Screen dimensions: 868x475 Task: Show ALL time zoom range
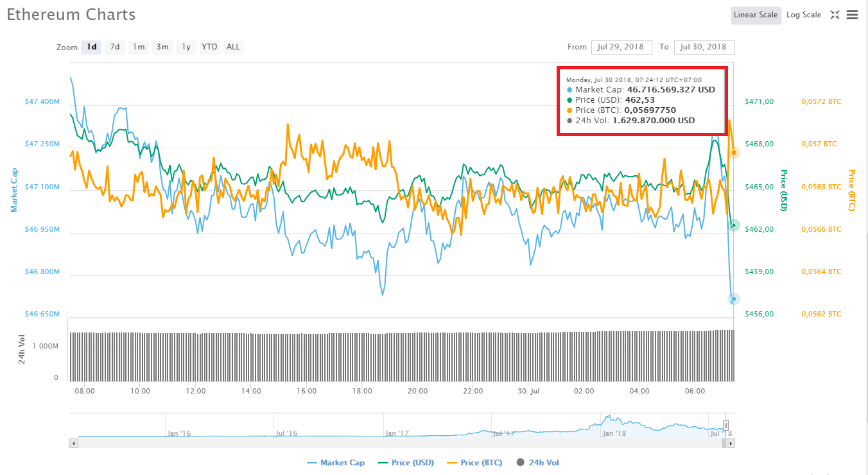pyautogui.click(x=233, y=47)
